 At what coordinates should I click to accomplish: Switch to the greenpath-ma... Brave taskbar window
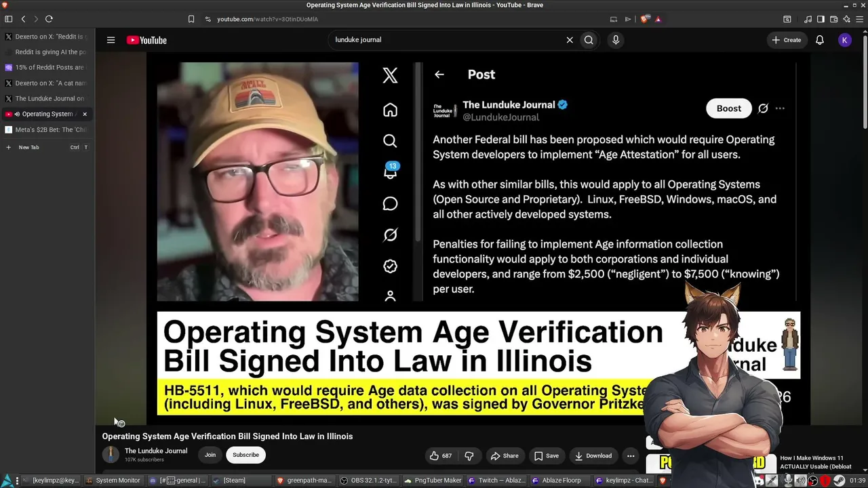(x=304, y=481)
